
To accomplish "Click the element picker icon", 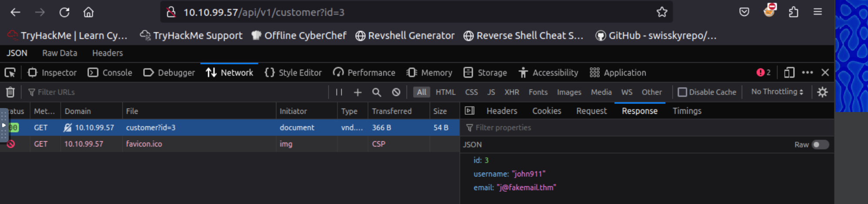I will [10, 73].
